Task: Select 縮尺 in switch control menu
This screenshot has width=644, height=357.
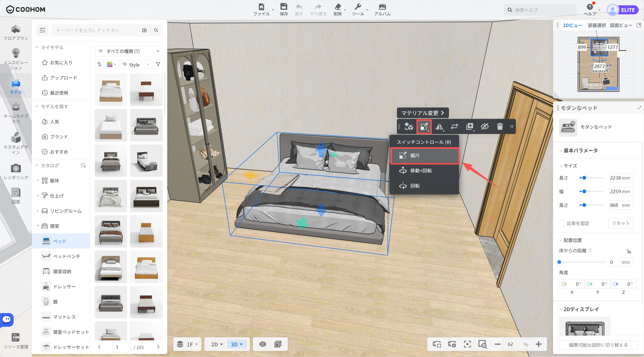Action: (424, 156)
